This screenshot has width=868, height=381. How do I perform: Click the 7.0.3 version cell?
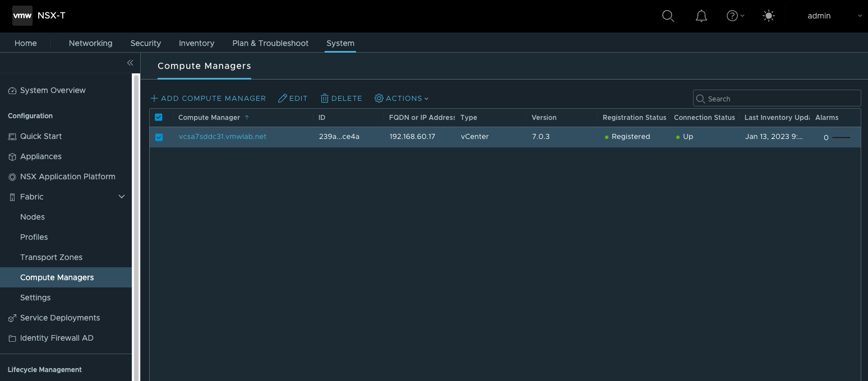click(541, 137)
